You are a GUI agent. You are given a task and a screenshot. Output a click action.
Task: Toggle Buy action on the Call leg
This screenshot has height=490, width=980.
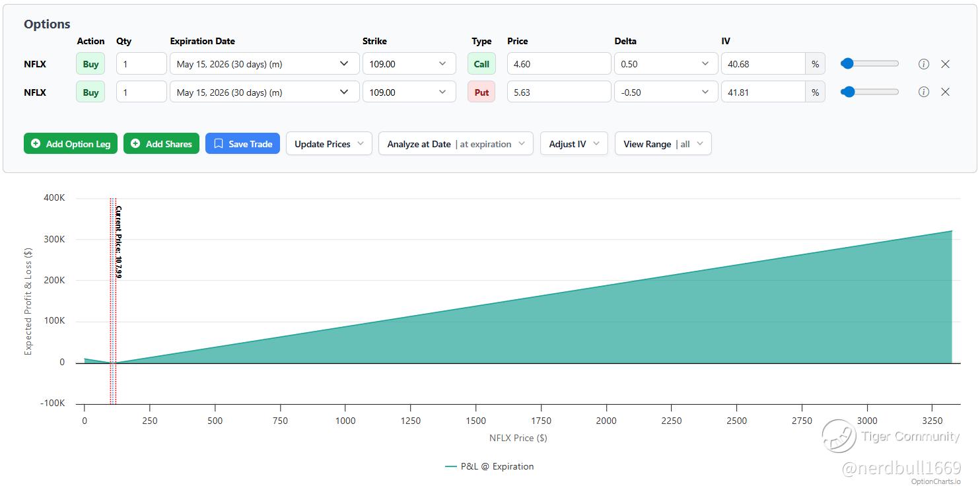tap(90, 64)
